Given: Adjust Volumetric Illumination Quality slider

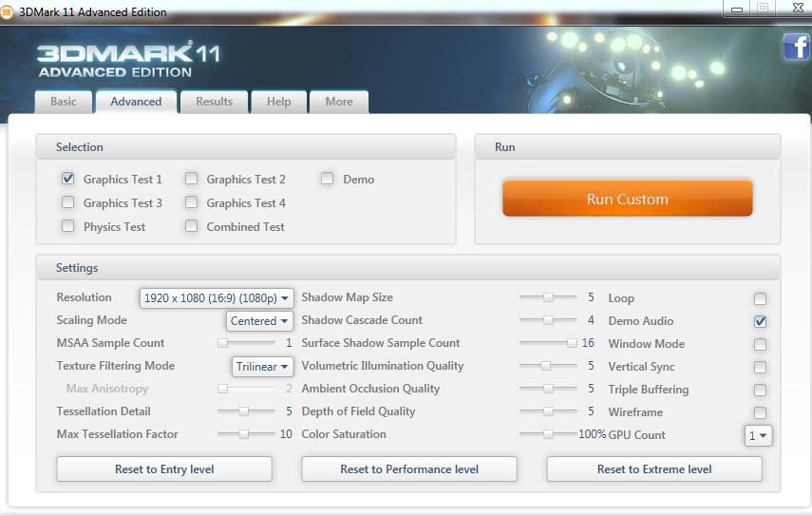Looking at the screenshot, I should (548, 366).
